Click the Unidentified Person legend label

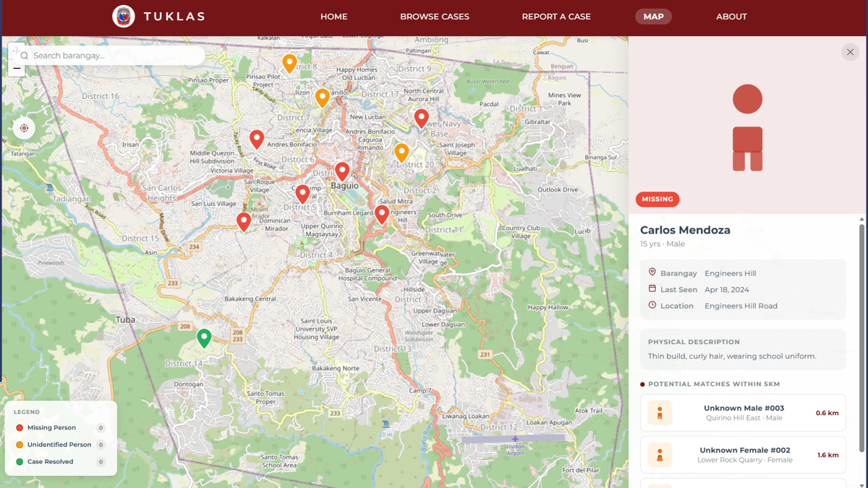[59, 445]
